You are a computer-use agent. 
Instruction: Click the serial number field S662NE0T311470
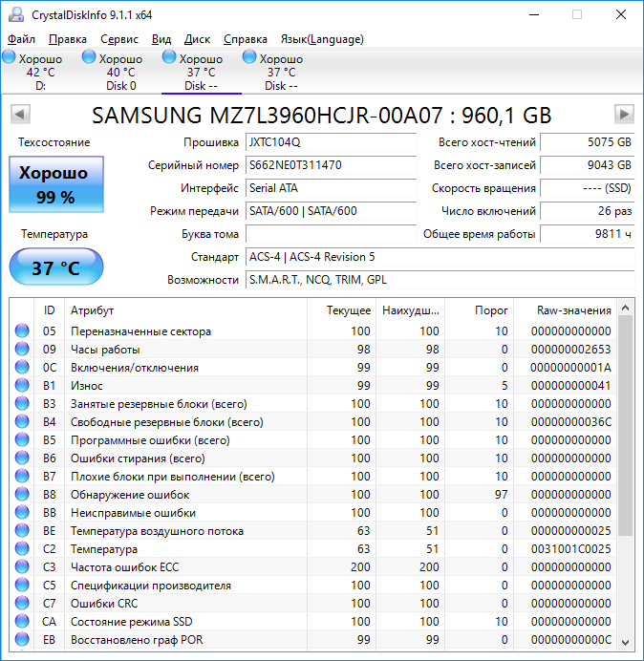331,165
